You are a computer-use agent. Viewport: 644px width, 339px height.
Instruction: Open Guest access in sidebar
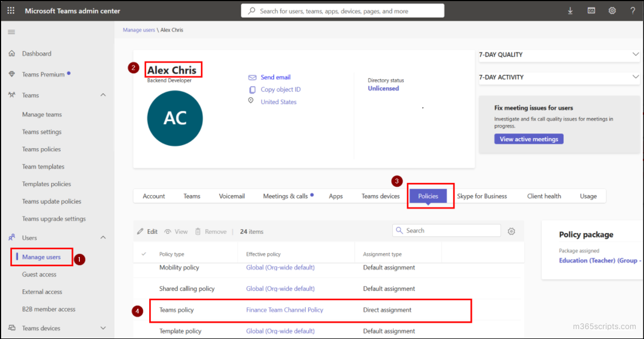pos(39,275)
